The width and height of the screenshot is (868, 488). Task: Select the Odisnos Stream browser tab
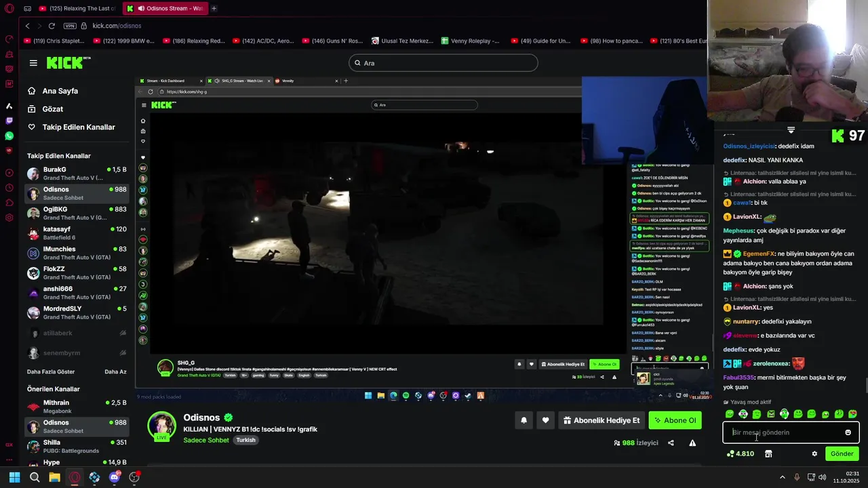[x=165, y=8]
